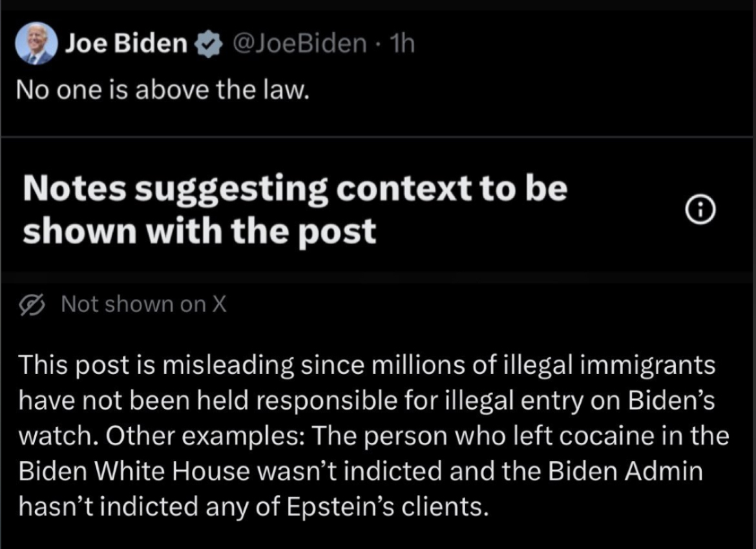Click the "shown with the post" heading line
This screenshot has width=756, height=549.
[199, 230]
